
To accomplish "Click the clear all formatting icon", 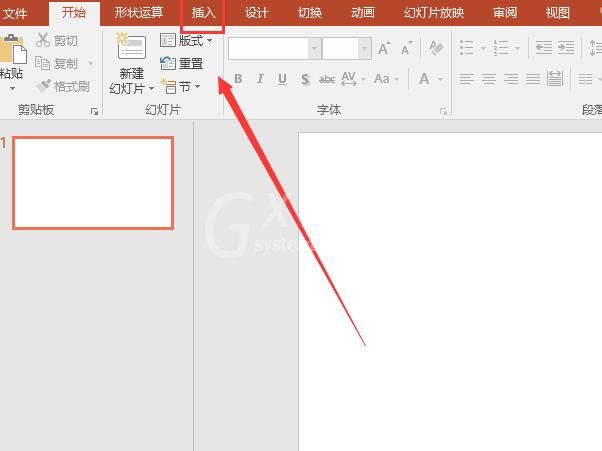I will click(x=436, y=48).
